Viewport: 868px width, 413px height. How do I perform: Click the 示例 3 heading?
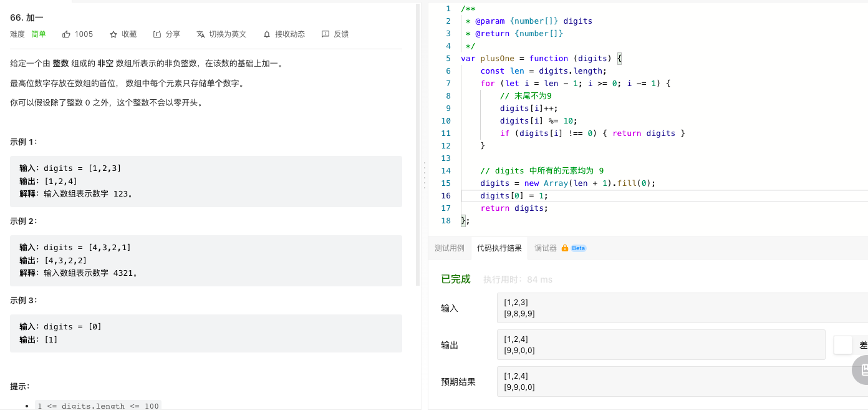pyautogui.click(x=24, y=300)
